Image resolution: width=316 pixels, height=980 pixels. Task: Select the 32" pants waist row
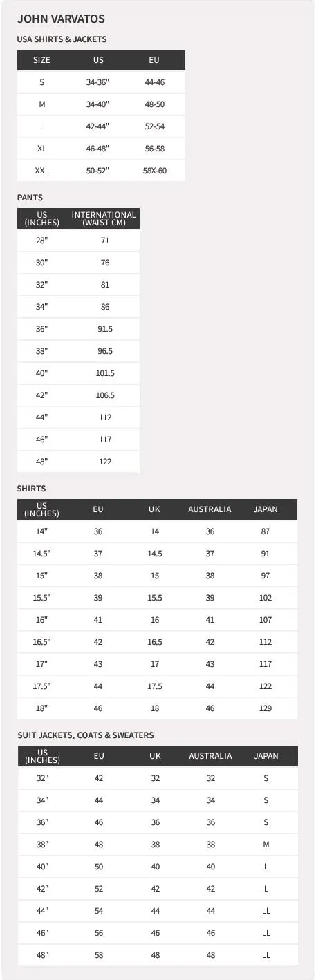click(x=78, y=285)
